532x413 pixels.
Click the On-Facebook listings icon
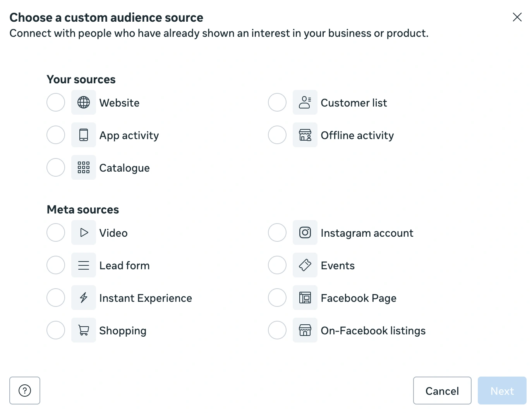pos(305,330)
